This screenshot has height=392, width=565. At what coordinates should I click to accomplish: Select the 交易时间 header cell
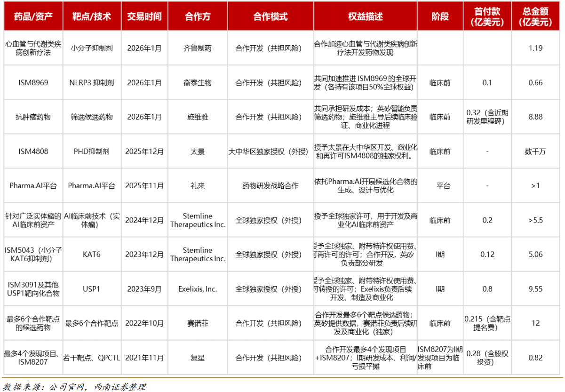144,16
